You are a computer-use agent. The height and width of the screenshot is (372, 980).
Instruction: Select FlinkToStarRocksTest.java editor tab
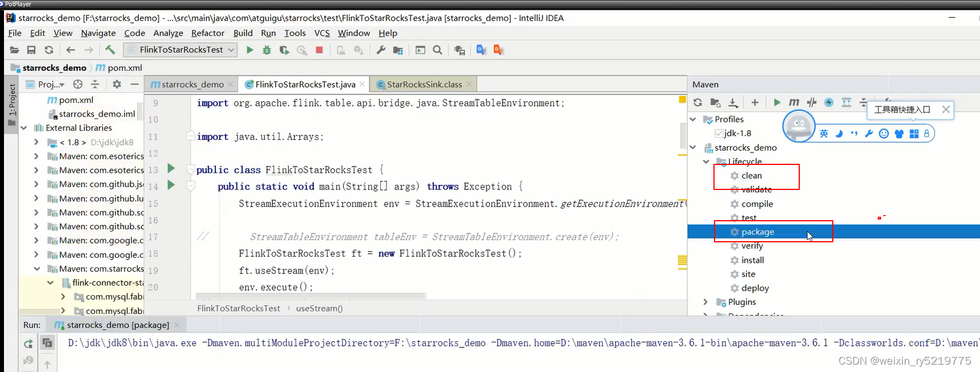coord(305,84)
